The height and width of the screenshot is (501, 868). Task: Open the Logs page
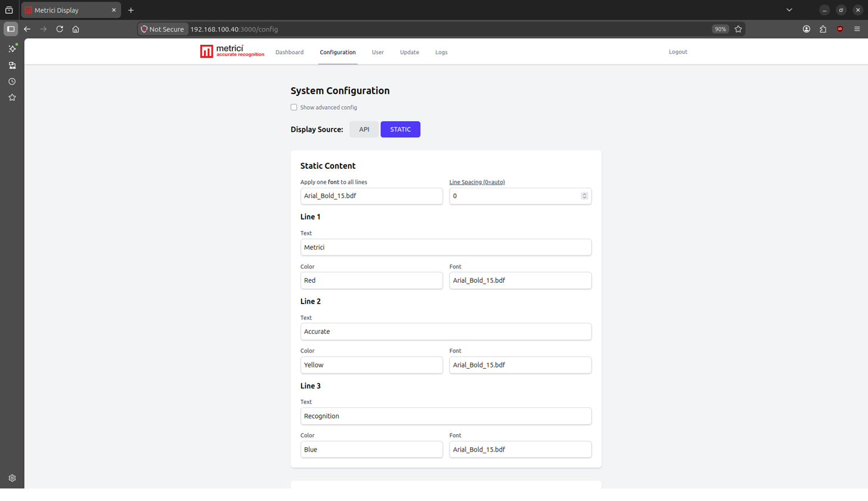click(x=441, y=52)
